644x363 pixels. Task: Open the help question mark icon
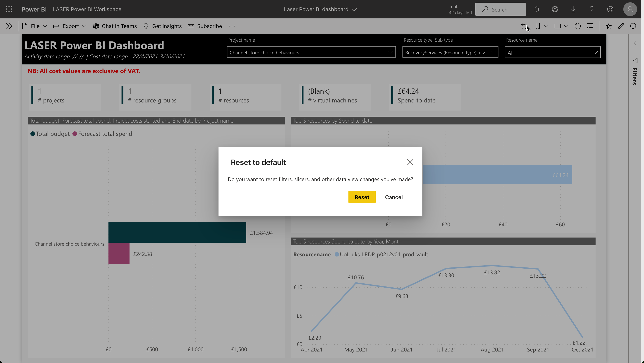click(591, 9)
